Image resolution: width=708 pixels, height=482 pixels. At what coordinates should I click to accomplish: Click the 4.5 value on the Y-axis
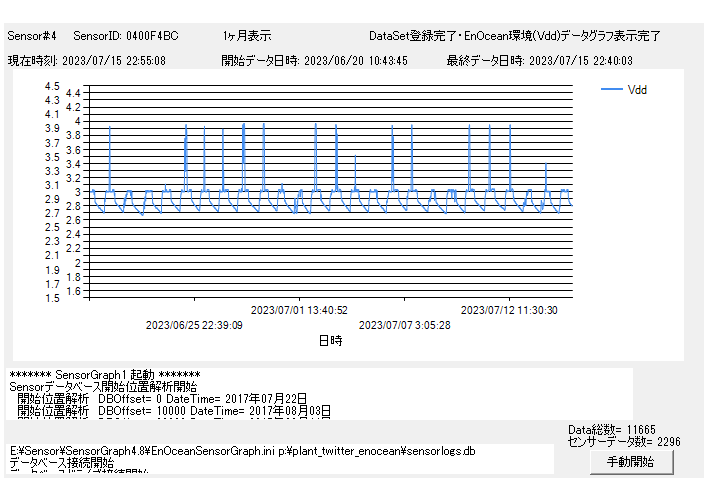coord(53,86)
